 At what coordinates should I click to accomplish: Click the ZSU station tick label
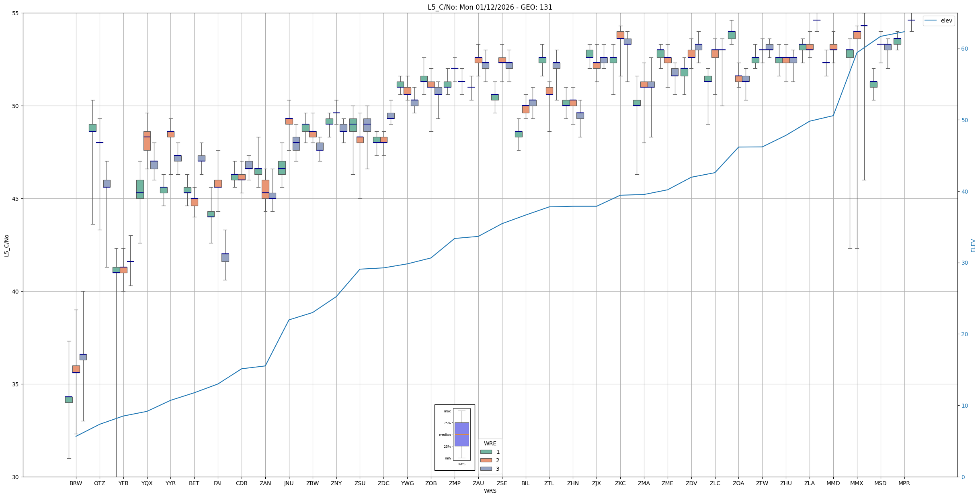(x=360, y=483)
